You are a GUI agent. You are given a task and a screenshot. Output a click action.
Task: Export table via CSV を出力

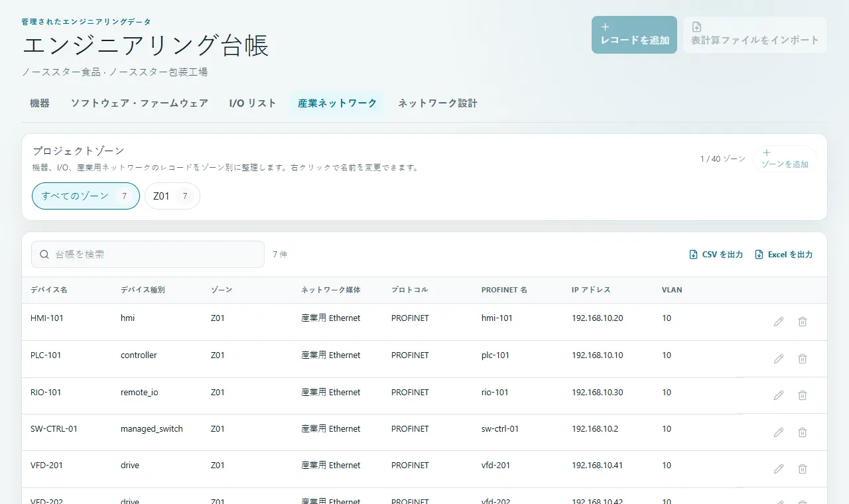[716, 255]
